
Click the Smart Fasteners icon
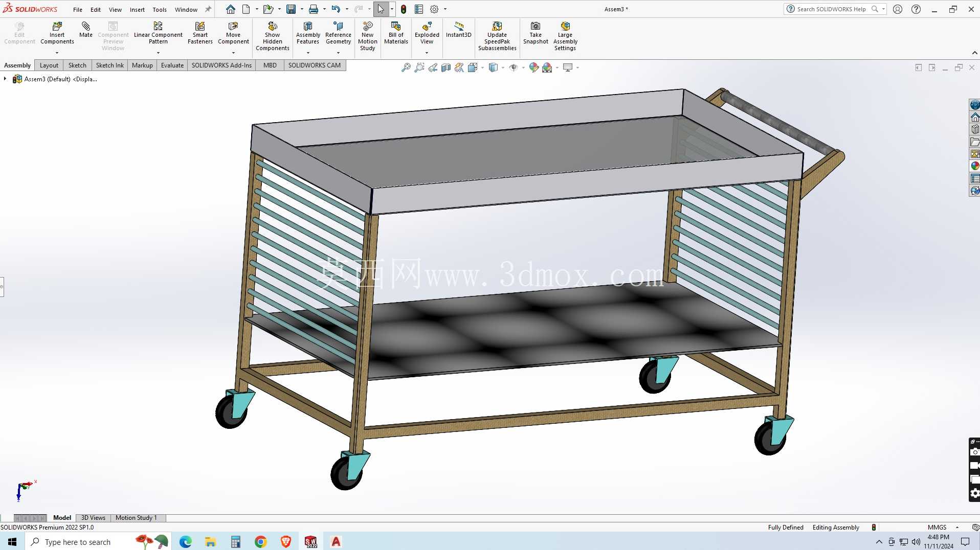[200, 33]
